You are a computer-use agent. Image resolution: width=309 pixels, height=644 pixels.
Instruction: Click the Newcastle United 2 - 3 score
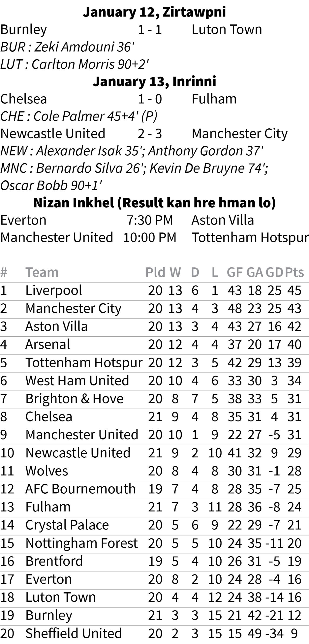point(150,134)
